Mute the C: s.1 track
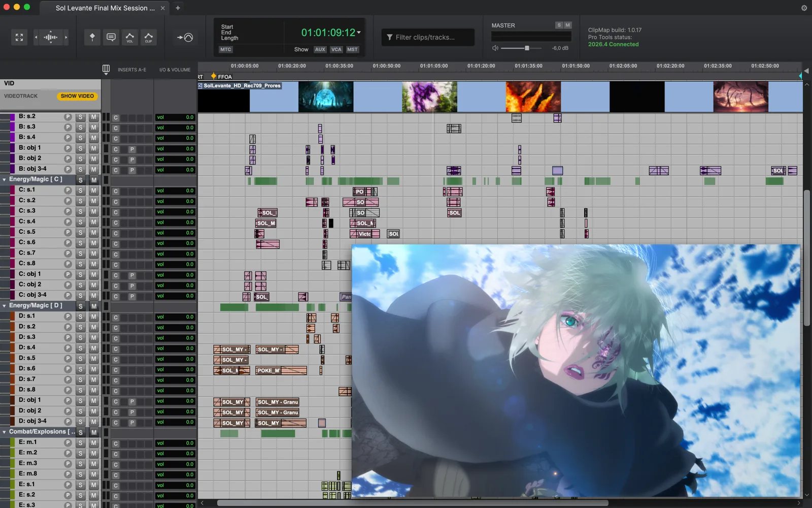812x508 pixels. pyautogui.click(x=93, y=190)
